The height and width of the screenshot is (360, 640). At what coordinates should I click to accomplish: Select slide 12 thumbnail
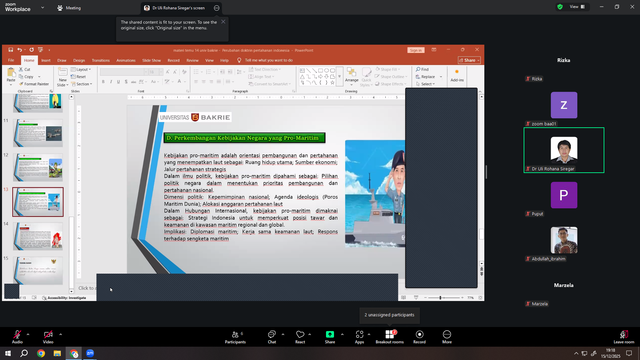click(x=38, y=167)
